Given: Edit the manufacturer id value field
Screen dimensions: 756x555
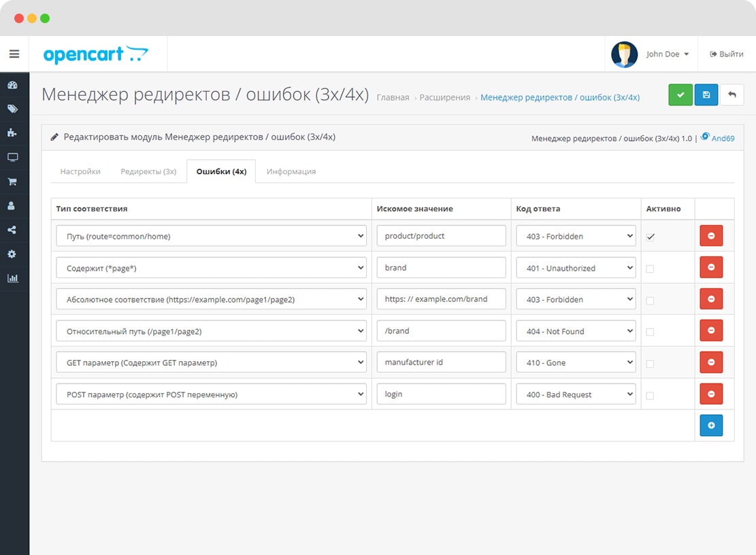Looking at the screenshot, I should point(441,362).
